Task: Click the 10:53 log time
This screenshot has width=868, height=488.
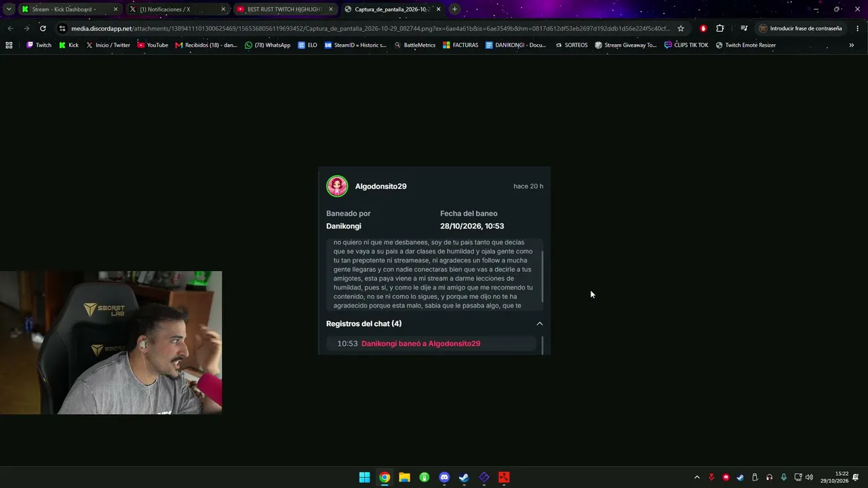Action: tap(347, 344)
